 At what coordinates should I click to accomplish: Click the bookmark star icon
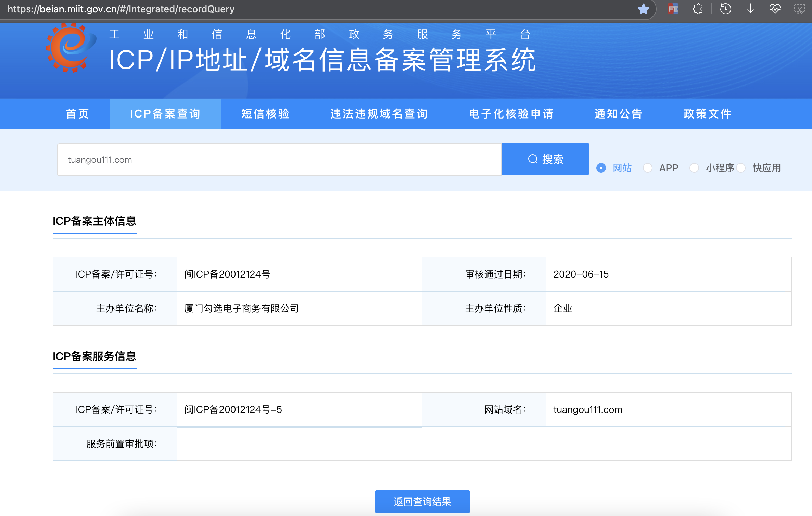[x=644, y=9]
